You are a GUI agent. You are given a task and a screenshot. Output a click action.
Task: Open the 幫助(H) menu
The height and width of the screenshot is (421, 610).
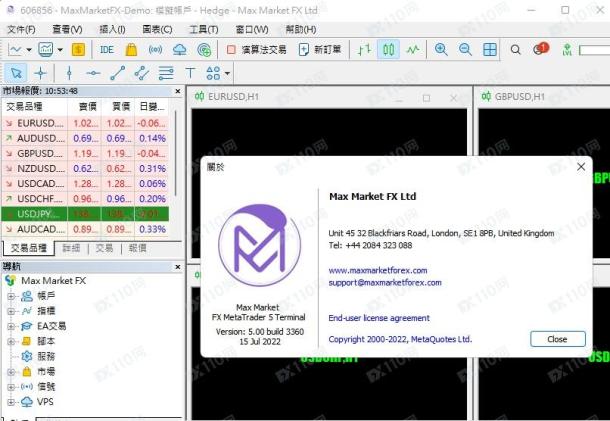(x=301, y=30)
